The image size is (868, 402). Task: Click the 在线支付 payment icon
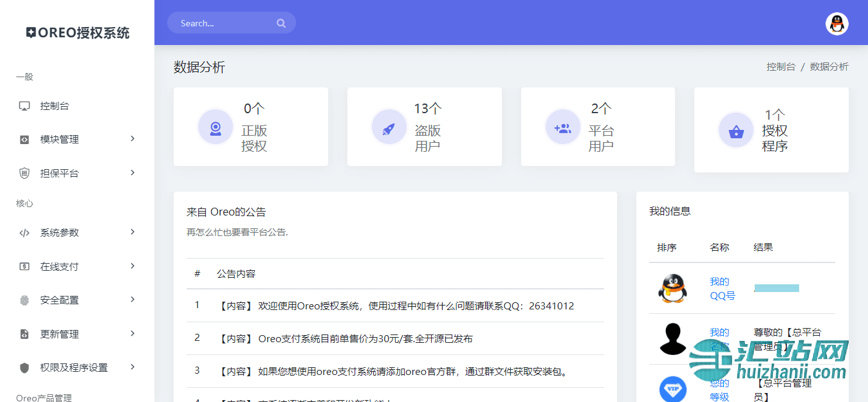point(24,266)
